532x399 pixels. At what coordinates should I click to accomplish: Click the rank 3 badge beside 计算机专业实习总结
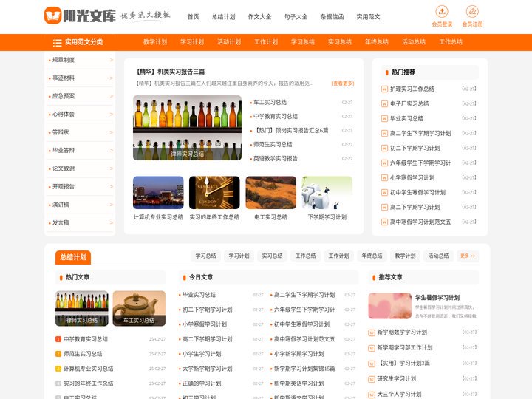pos(58,369)
